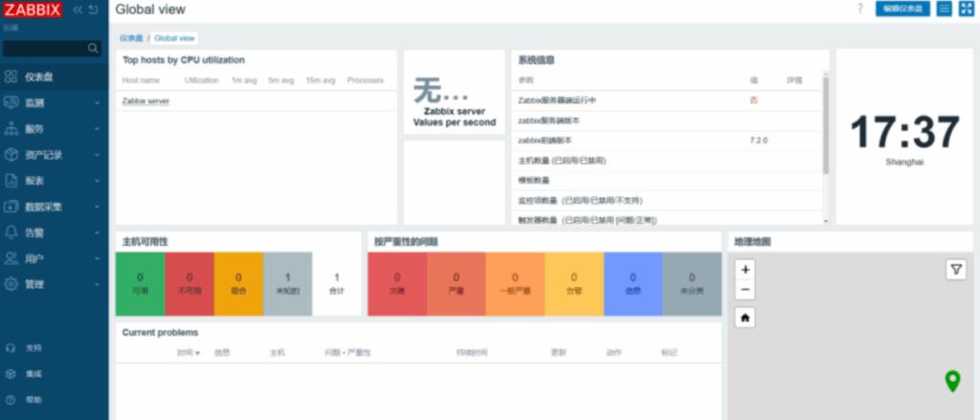Click the 未分类 severity tile
The height and width of the screenshot is (420, 980).
pyautogui.click(x=692, y=284)
